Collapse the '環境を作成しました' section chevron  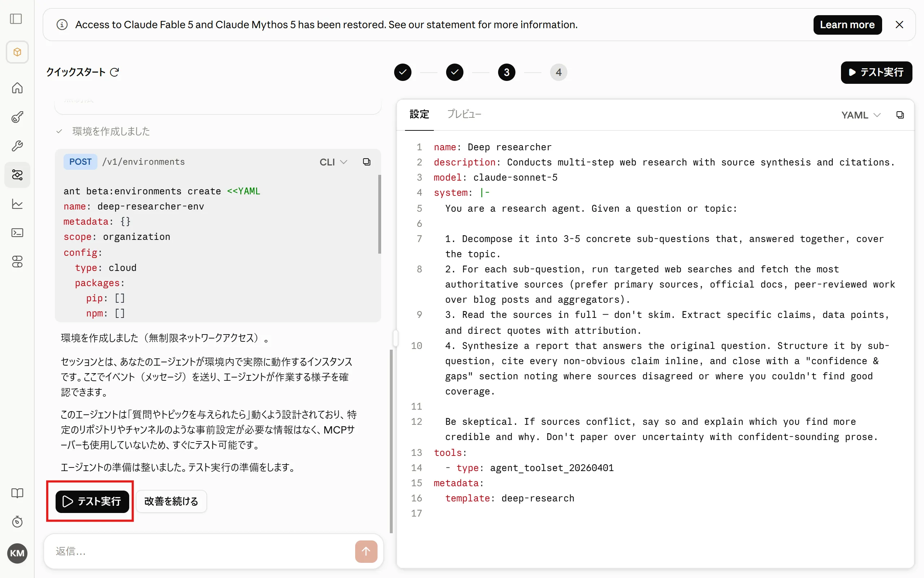59,131
